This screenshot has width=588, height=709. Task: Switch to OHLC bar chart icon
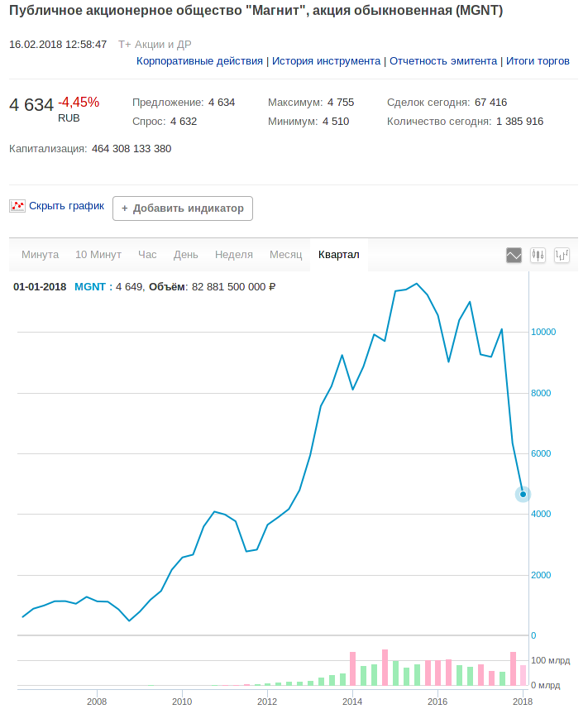point(562,255)
